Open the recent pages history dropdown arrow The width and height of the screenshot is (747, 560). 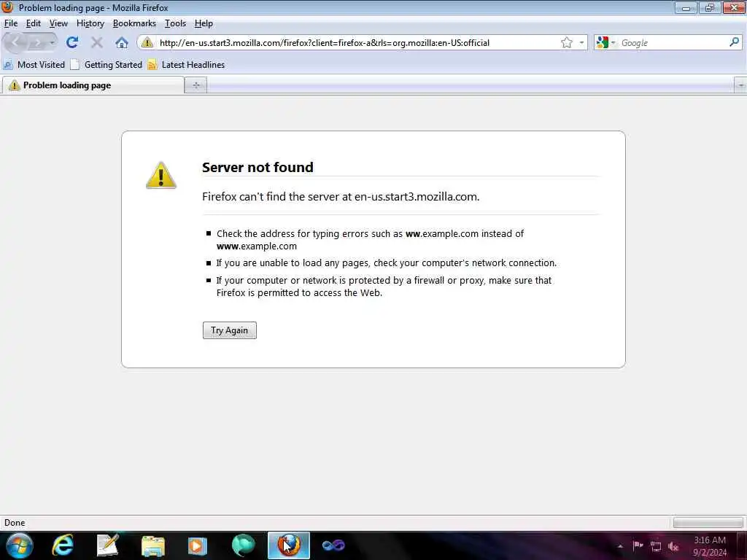[52, 43]
